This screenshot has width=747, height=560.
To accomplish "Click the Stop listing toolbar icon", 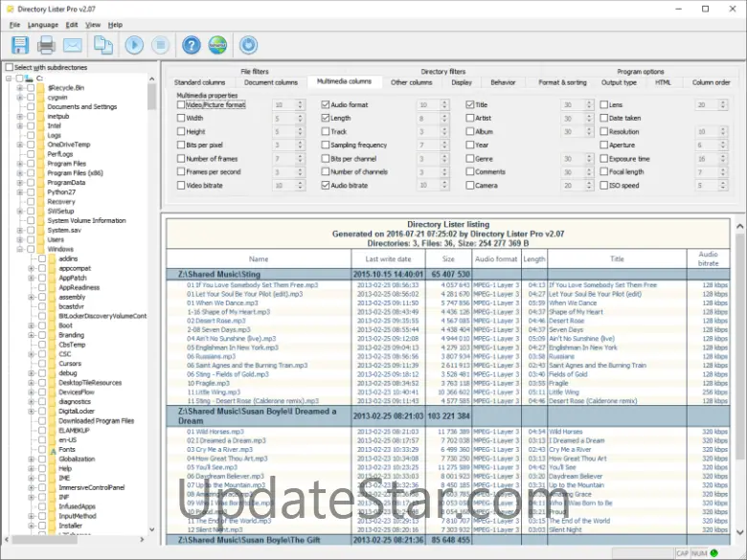I will tap(161, 45).
